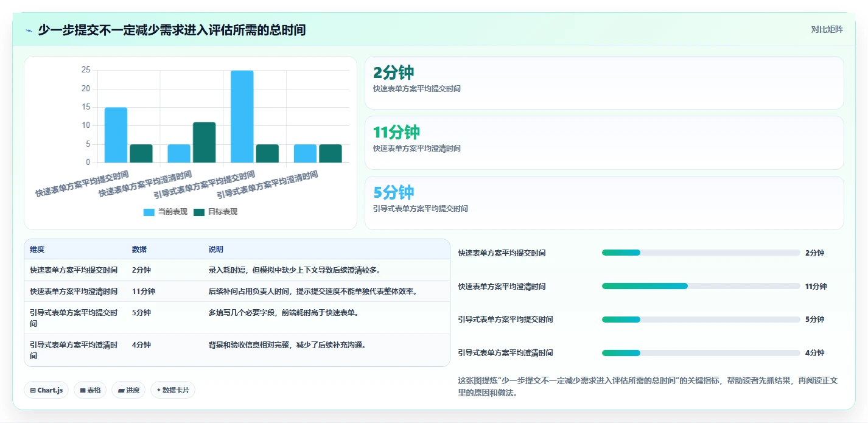Click table row label 快速表单方案平均提交时间
Screen dimensions: 868x423
(74, 270)
